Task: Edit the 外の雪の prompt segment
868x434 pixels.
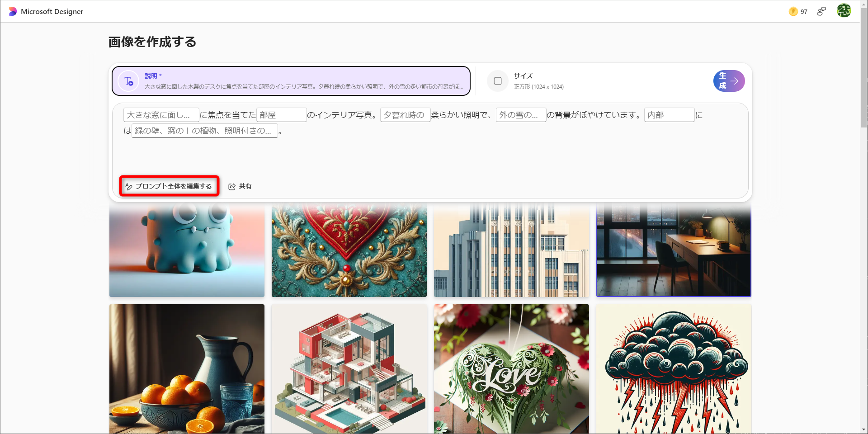Action: [x=520, y=115]
